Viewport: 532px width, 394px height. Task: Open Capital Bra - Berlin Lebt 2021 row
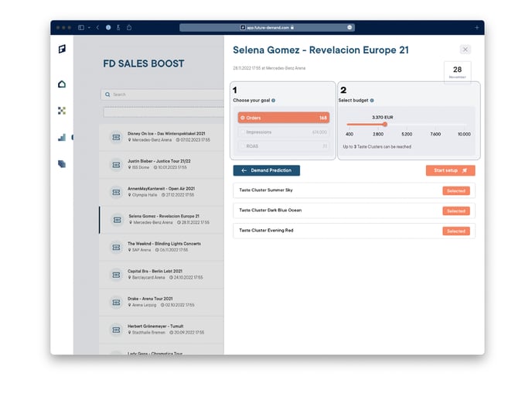tap(162, 275)
